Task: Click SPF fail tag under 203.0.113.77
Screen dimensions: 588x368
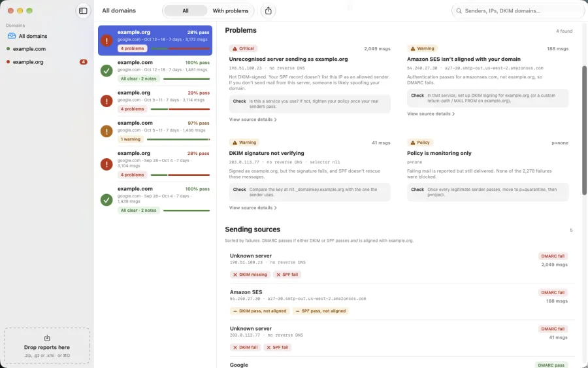Action: [278, 347]
